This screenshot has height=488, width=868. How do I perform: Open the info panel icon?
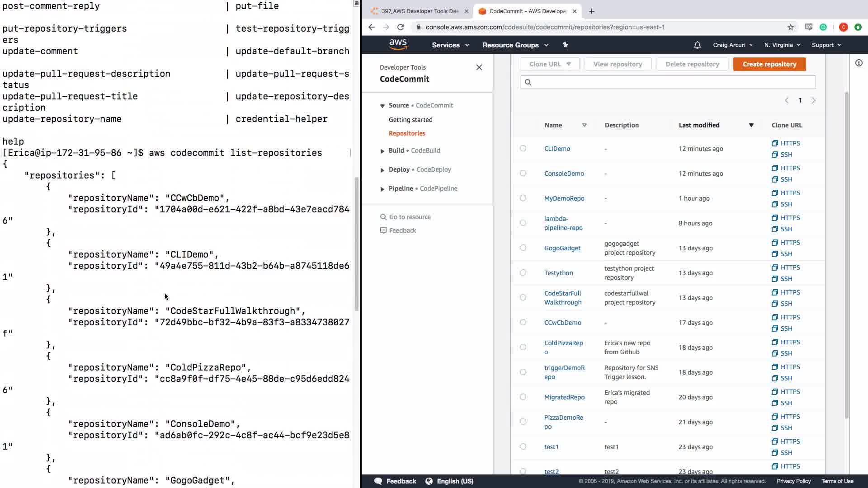pyautogui.click(x=859, y=63)
